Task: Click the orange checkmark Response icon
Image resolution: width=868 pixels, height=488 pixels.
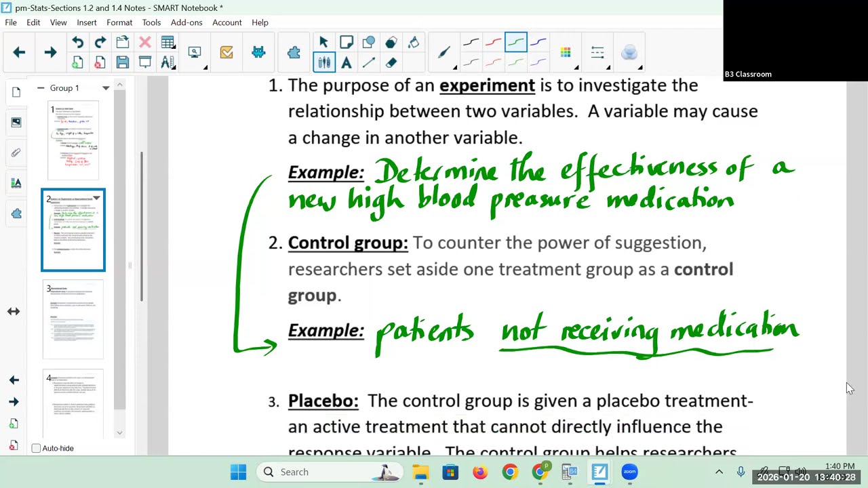Action: [x=226, y=52]
